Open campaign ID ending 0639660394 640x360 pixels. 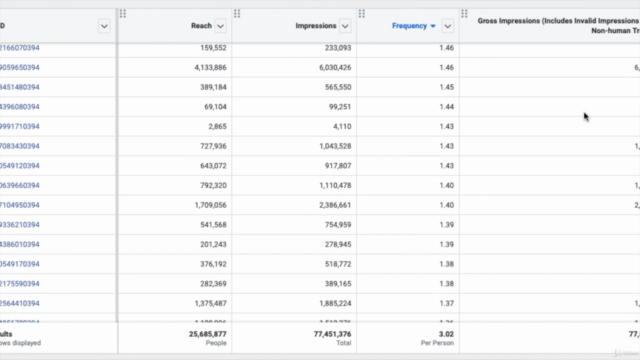pos(20,185)
